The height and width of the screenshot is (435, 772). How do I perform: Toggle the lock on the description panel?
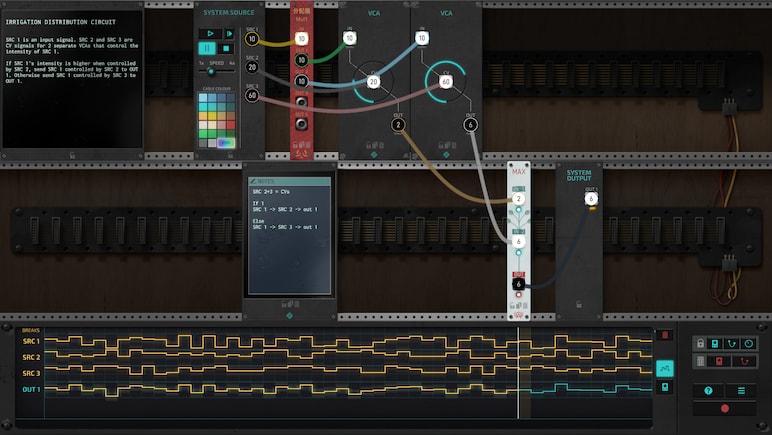click(72, 155)
